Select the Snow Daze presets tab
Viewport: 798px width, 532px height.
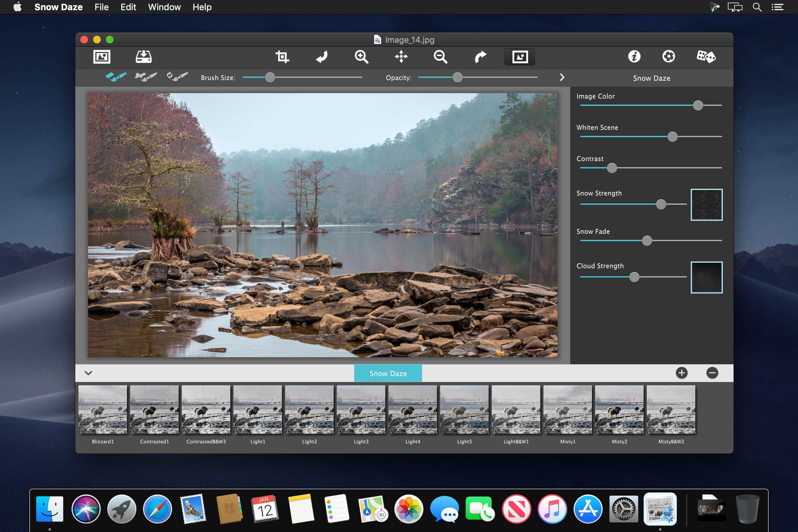tap(388, 373)
